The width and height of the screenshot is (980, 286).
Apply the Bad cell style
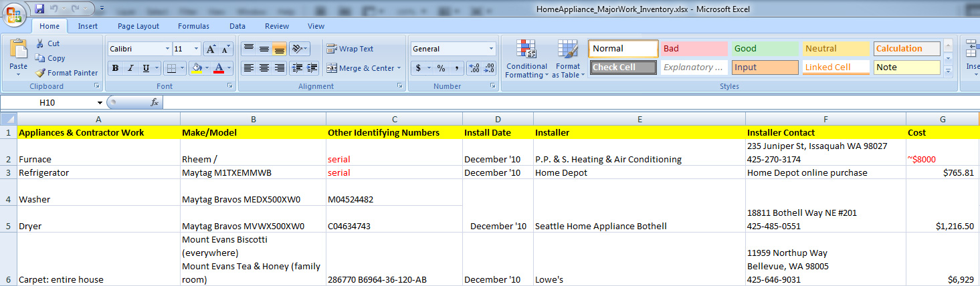coord(694,48)
